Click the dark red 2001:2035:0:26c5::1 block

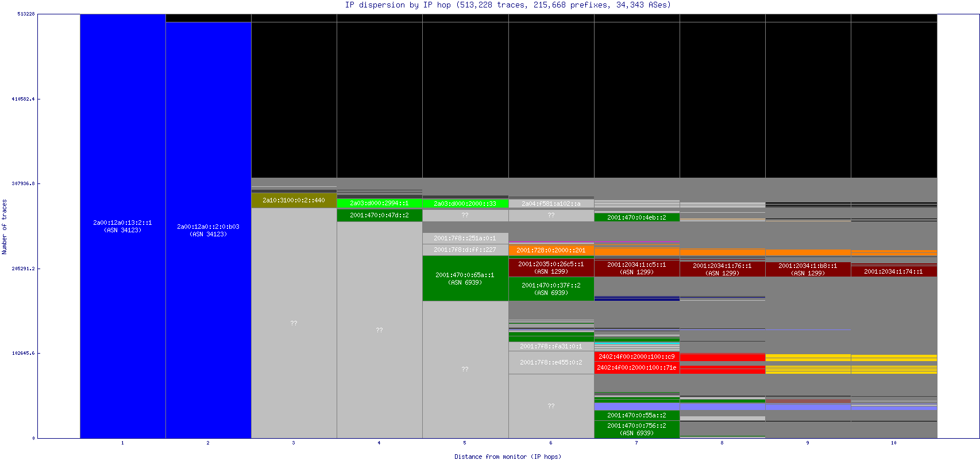click(551, 267)
